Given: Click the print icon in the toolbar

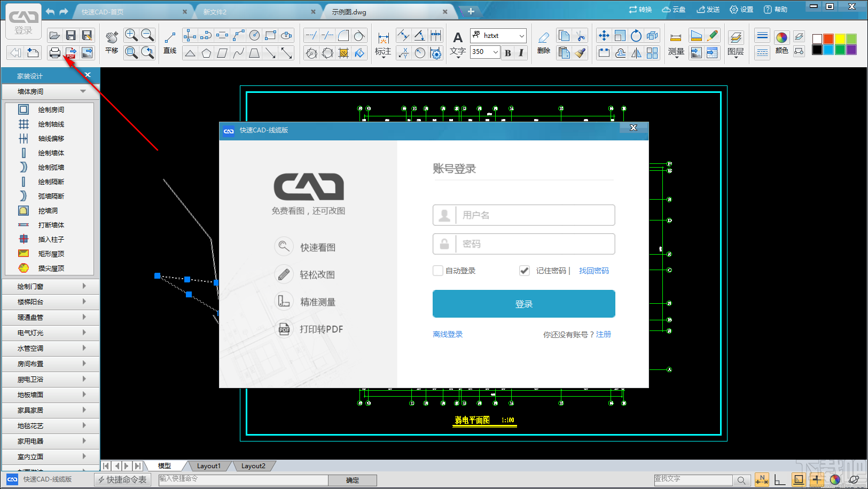Looking at the screenshot, I should pos(54,52).
